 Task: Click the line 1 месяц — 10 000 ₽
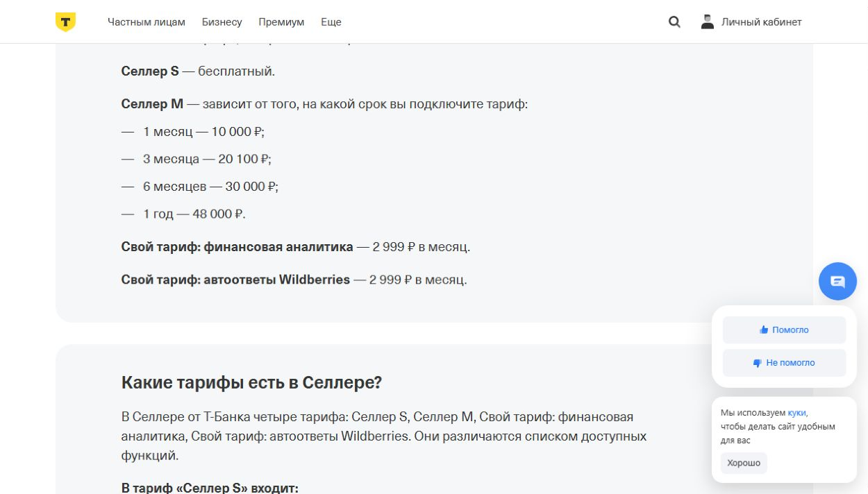point(203,132)
